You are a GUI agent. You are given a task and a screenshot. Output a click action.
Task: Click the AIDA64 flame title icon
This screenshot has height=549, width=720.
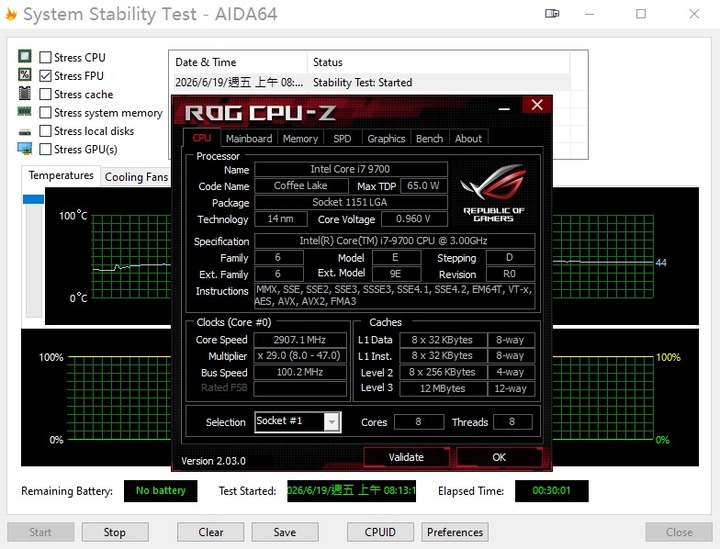11,14
